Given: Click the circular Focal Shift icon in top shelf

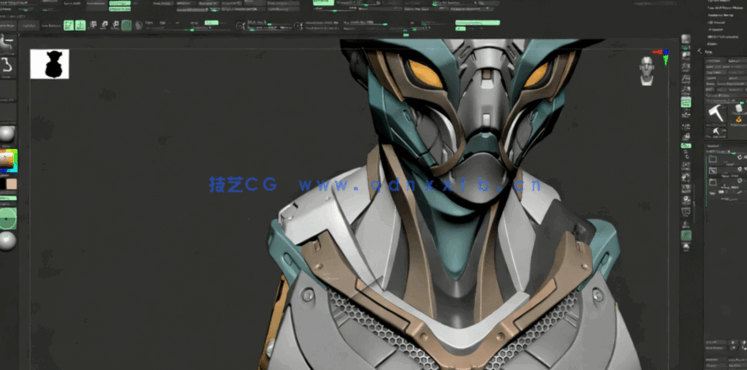Looking at the screenshot, I should point(240,25).
